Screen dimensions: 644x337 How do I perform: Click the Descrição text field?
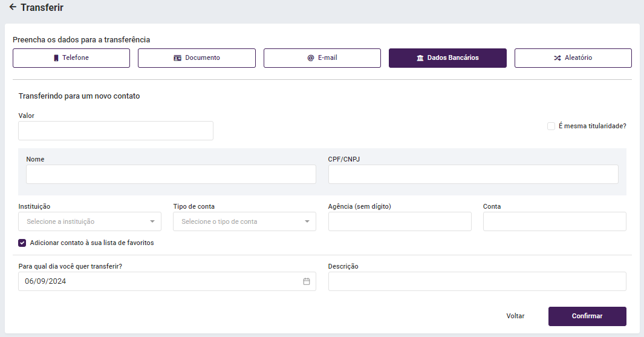[x=476, y=281]
